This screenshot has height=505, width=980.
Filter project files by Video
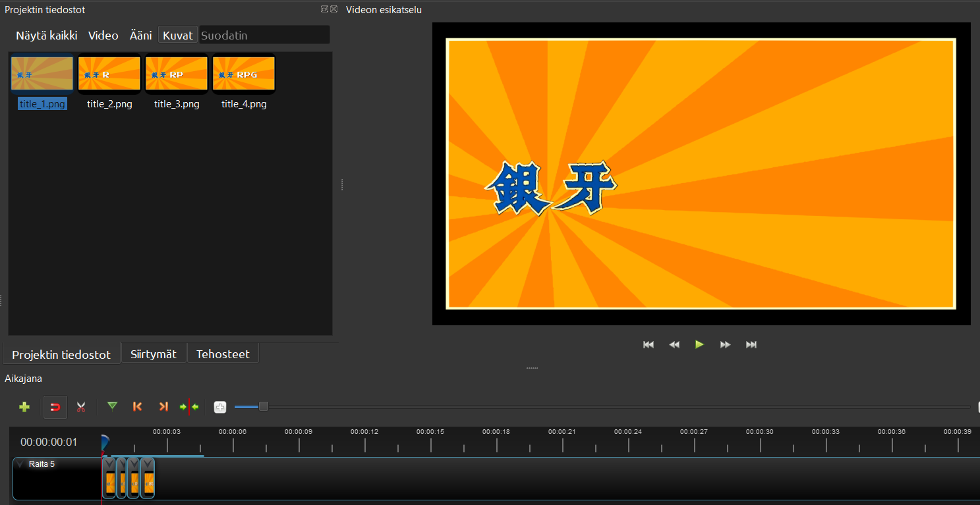(x=103, y=36)
